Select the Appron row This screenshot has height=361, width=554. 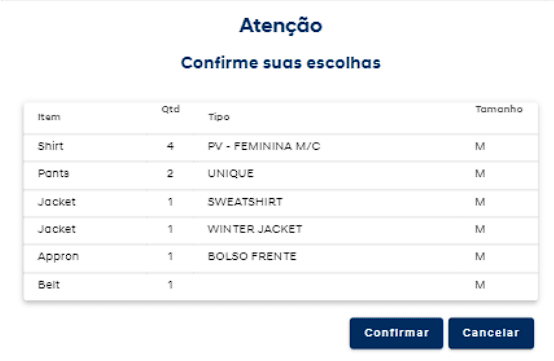click(281, 257)
